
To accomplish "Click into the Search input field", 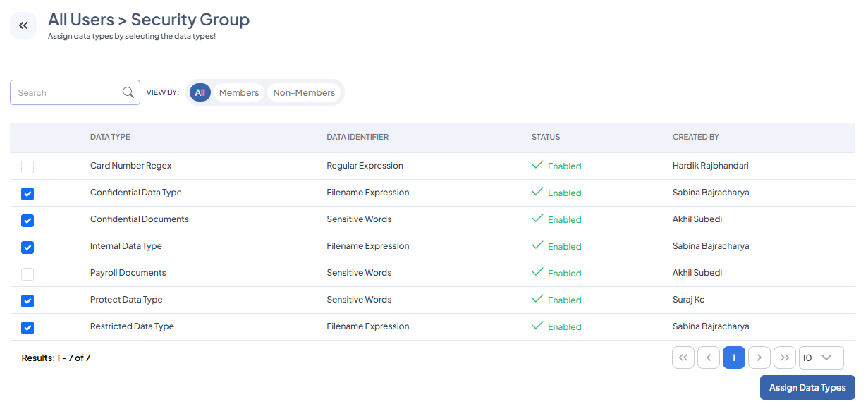I will coord(67,92).
